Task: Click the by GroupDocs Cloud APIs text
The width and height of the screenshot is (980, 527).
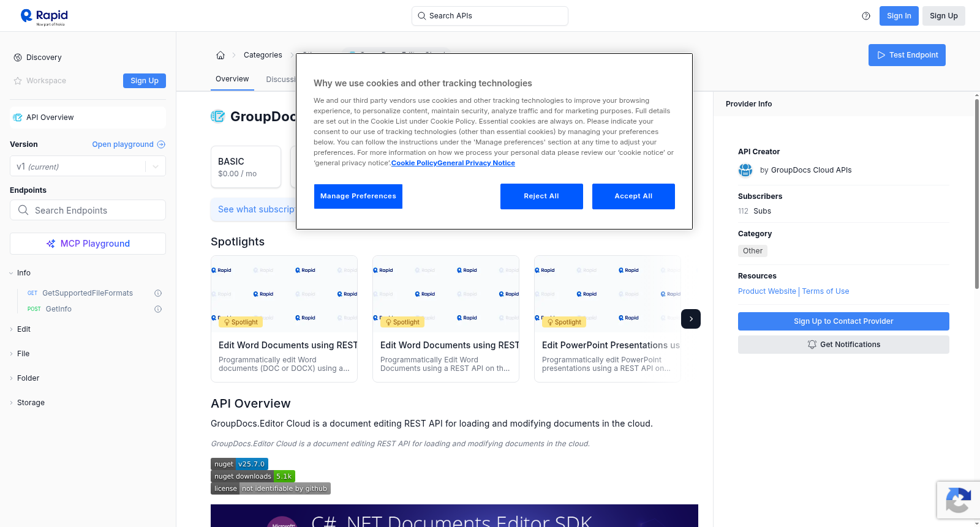Action: pos(805,170)
